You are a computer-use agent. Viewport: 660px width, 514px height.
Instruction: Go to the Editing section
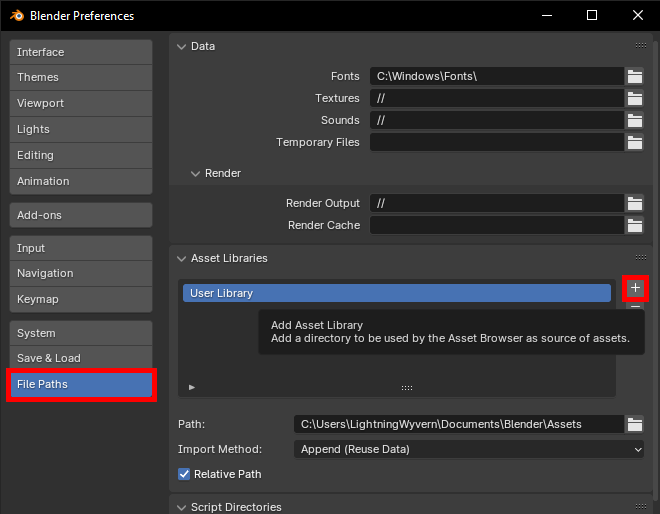pos(81,155)
